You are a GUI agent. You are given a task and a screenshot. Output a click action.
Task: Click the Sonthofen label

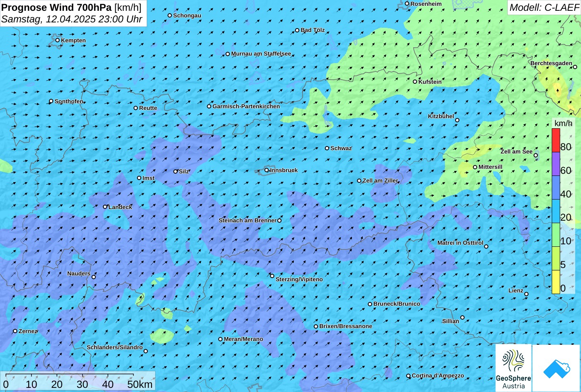point(69,101)
